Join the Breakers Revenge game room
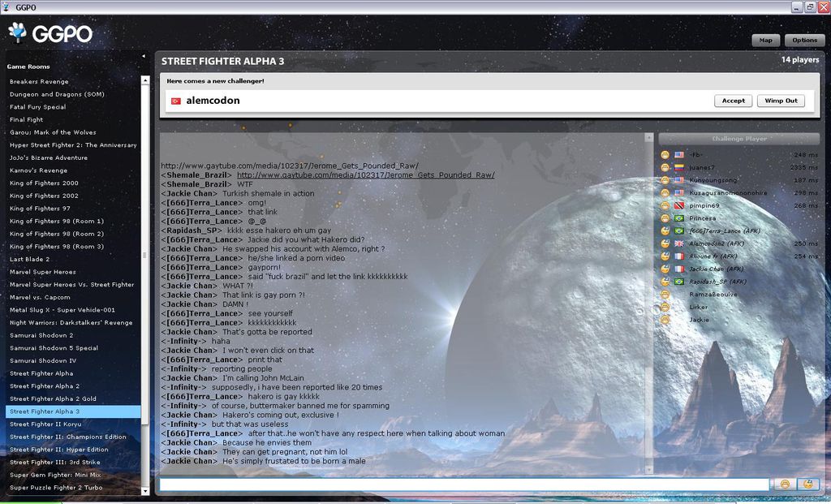This screenshot has height=504, width=831. (73, 82)
